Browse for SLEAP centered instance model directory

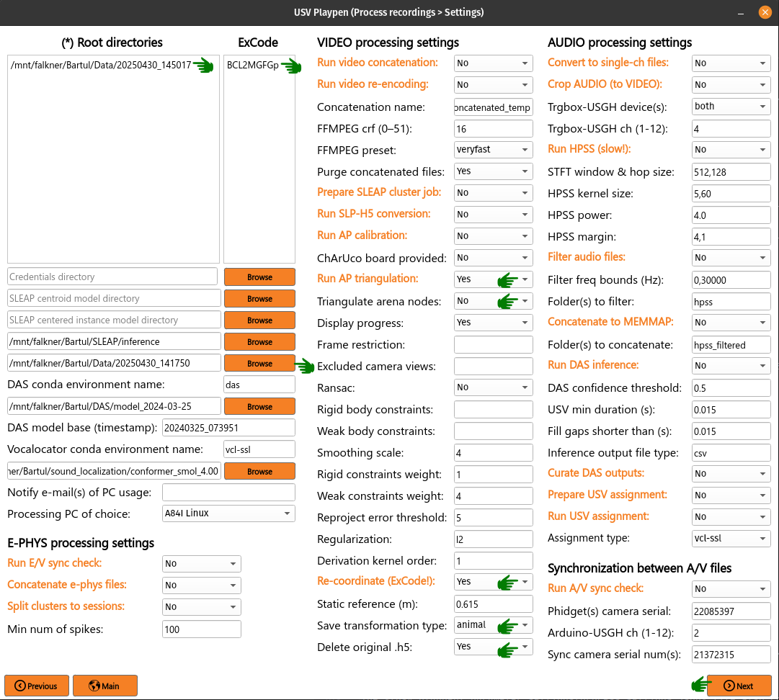[x=259, y=320]
